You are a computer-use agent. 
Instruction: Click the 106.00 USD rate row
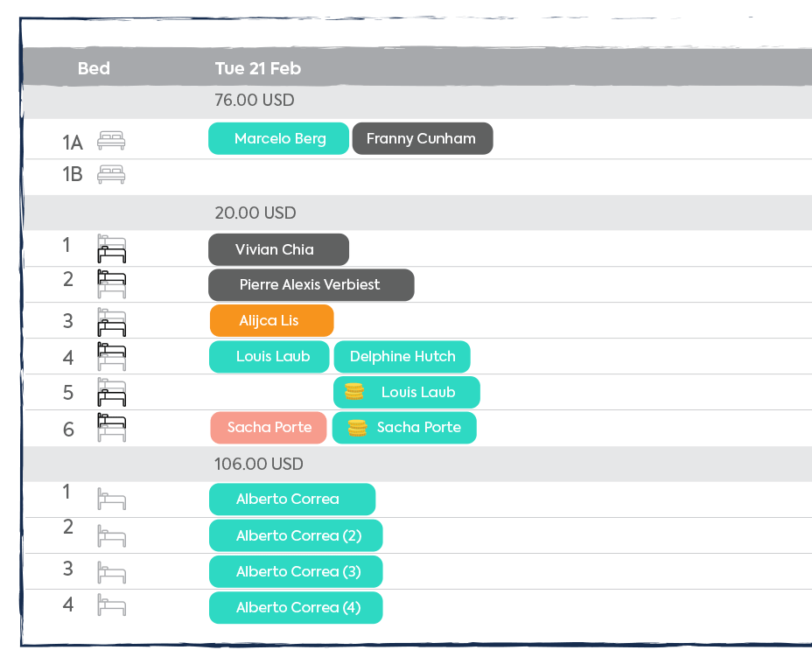(258, 464)
